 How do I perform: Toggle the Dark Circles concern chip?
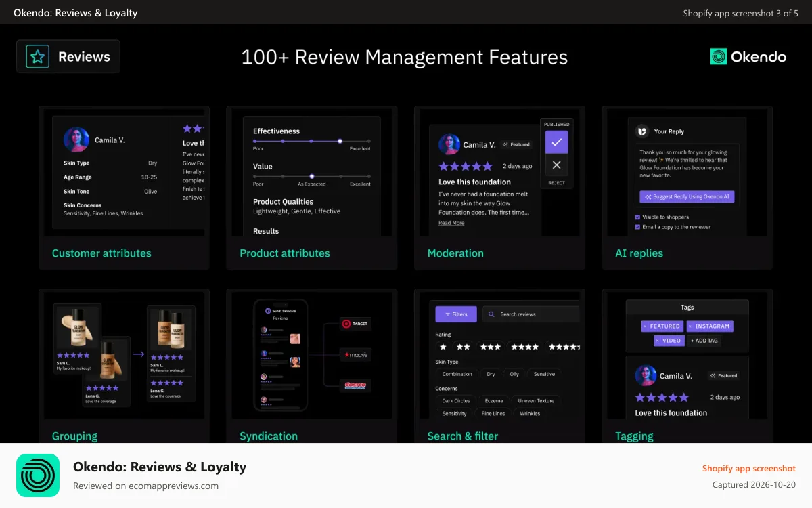click(x=456, y=400)
